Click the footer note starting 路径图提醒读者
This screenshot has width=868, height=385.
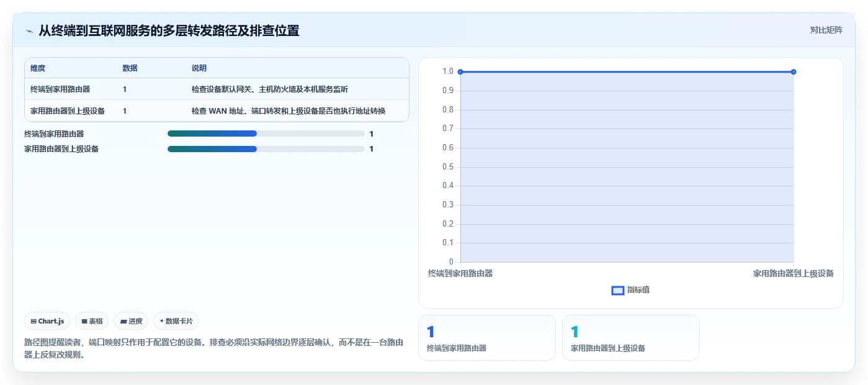[x=214, y=348]
